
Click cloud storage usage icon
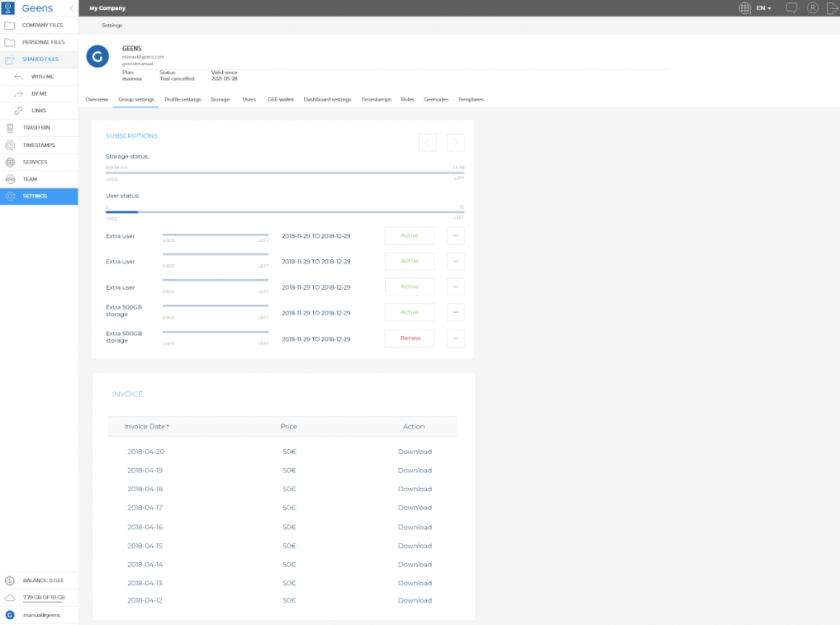click(10, 598)
